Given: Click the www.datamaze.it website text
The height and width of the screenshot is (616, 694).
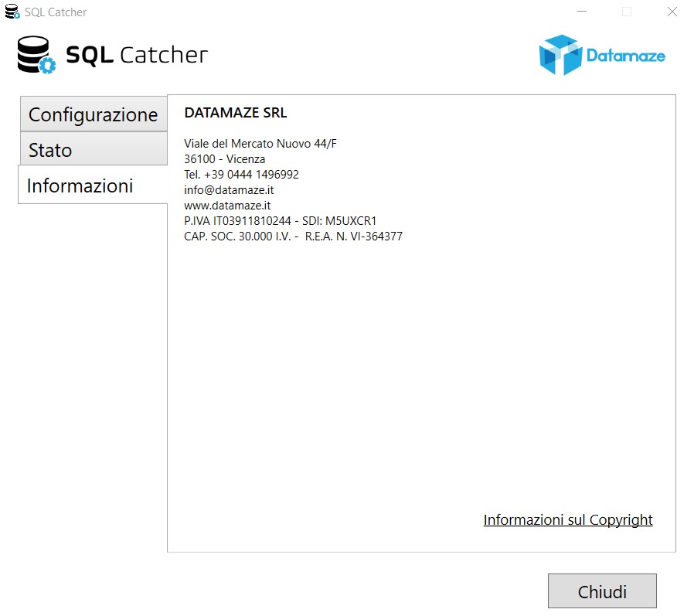Looking at the screenshot, I should 227,206.
